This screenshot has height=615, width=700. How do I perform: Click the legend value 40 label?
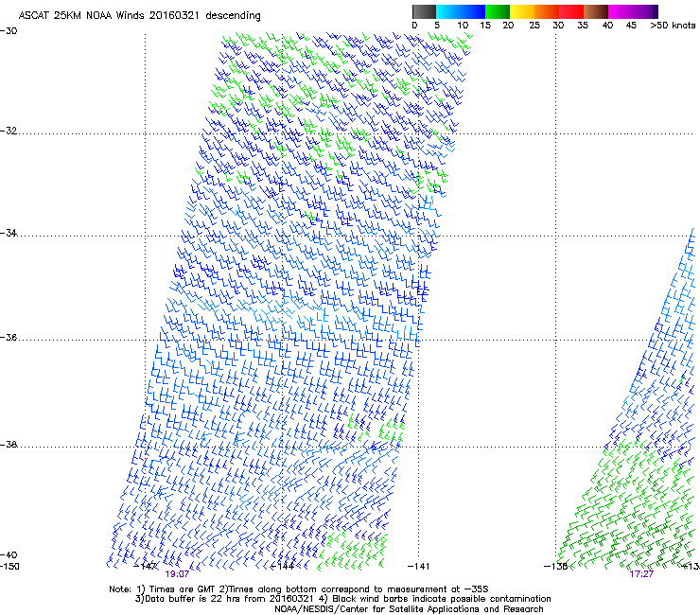[x=607, y=26]
